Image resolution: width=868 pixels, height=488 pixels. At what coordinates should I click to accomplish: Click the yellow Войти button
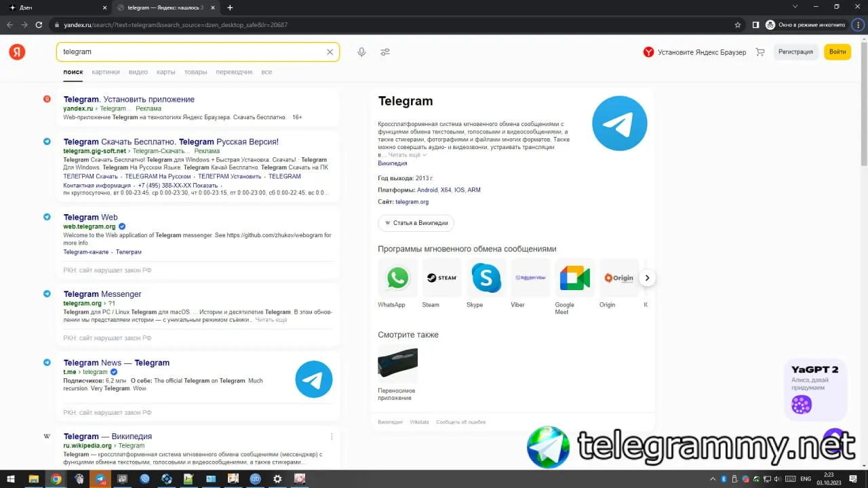pos(837,52)
